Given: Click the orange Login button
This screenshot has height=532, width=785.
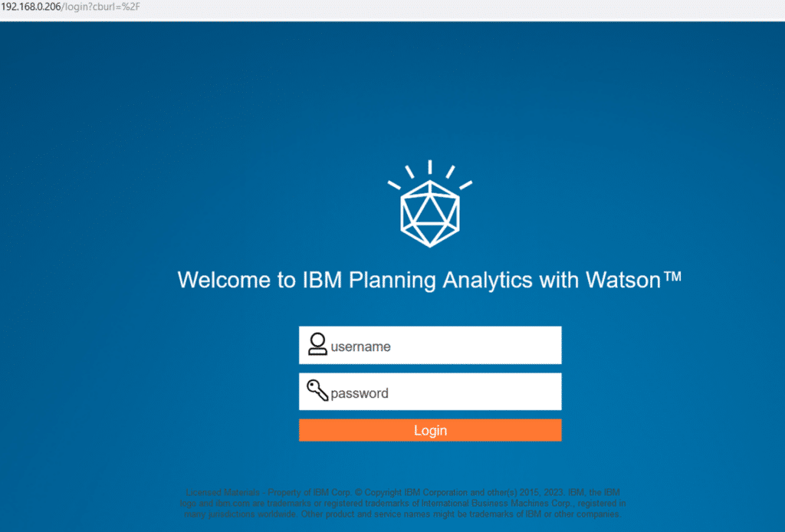Looking at the screenshot, I should click(430, 430).
